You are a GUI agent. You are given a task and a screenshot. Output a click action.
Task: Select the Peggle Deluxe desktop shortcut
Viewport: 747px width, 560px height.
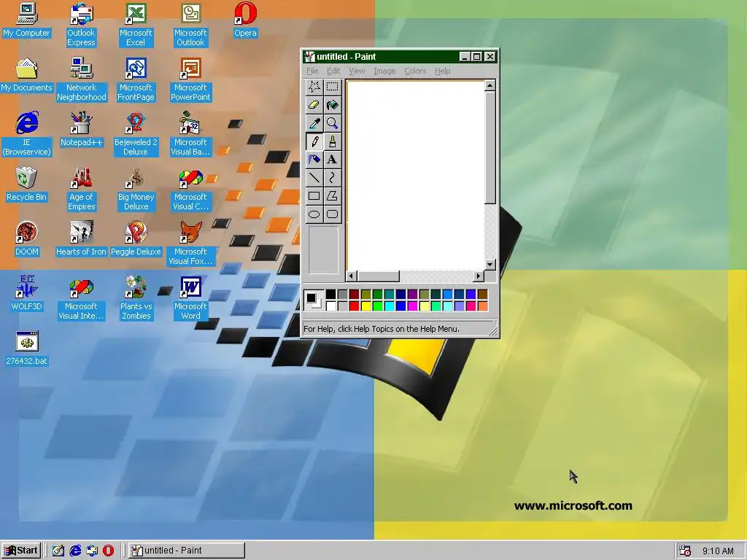(136, 239)
